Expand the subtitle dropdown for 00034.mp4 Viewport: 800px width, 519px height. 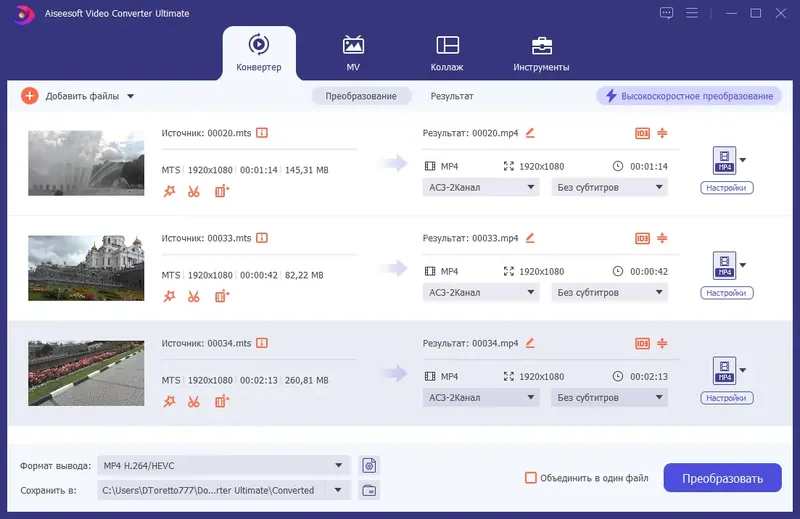(x=609, y=398)
